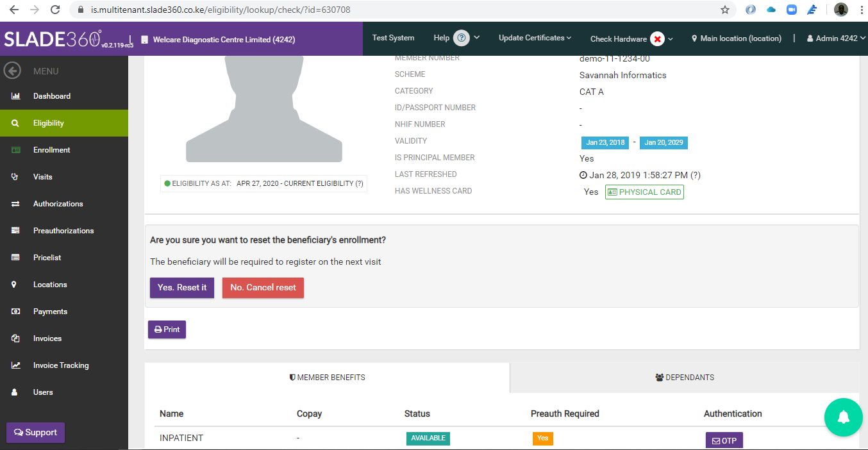Open Visits in the sidebar
The image size is (868, 450).
[64, 177]
